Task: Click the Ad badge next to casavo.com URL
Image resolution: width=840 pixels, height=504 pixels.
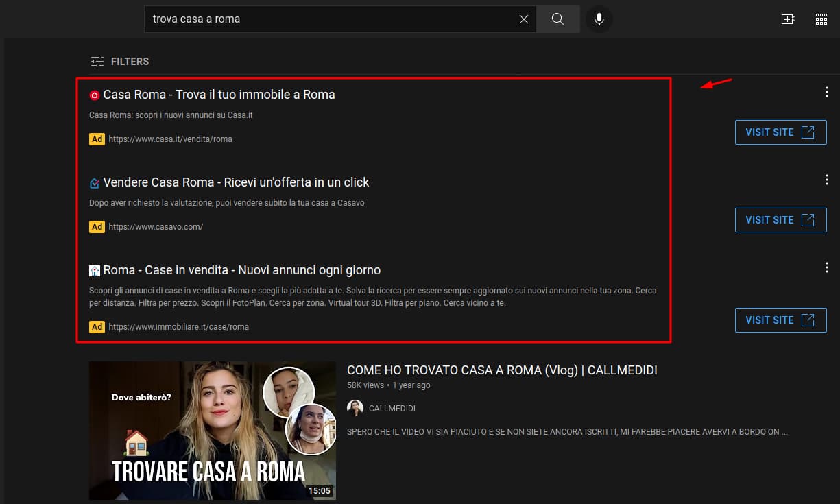Action: [97, 227]
